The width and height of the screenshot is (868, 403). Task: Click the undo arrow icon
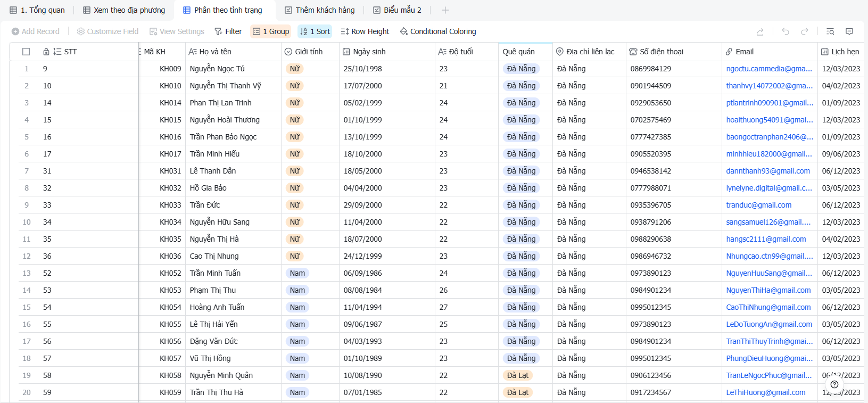coord(786,32)
